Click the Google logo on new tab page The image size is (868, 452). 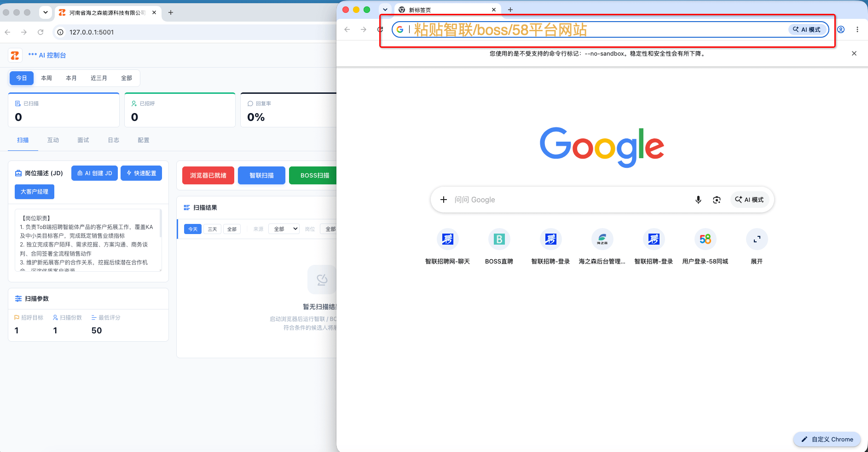coord(602,147)
